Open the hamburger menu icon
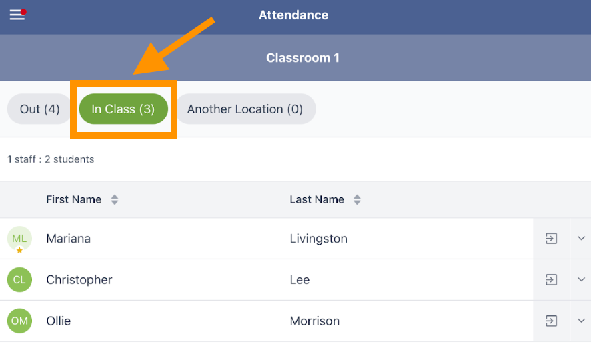 (17, 15)
